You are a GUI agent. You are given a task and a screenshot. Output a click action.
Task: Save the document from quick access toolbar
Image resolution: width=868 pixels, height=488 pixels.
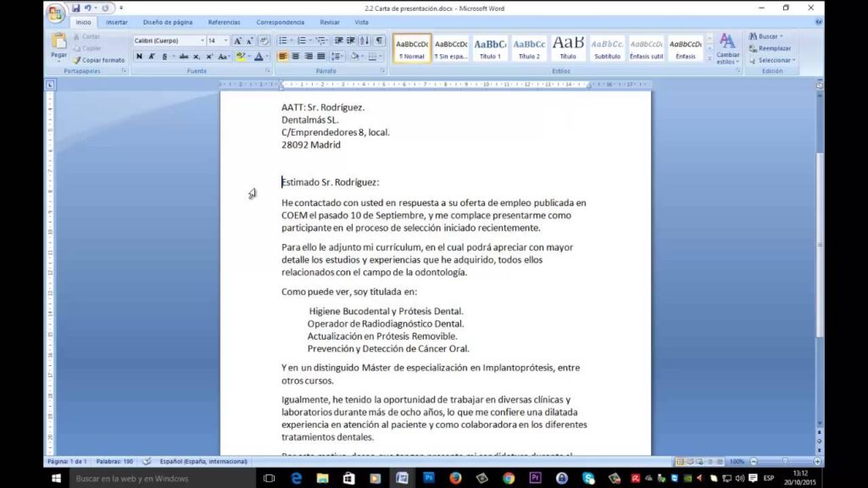coord(75,8)
